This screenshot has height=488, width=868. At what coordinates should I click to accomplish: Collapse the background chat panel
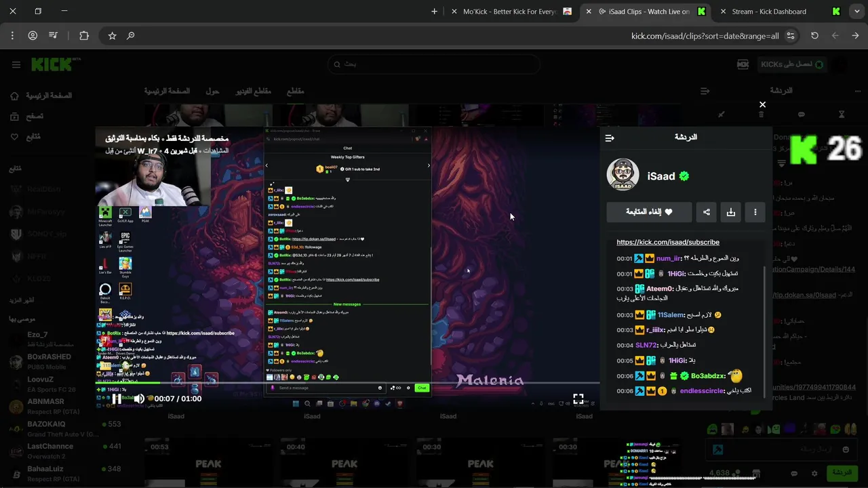pyautogui.click(x=705, y=90)
